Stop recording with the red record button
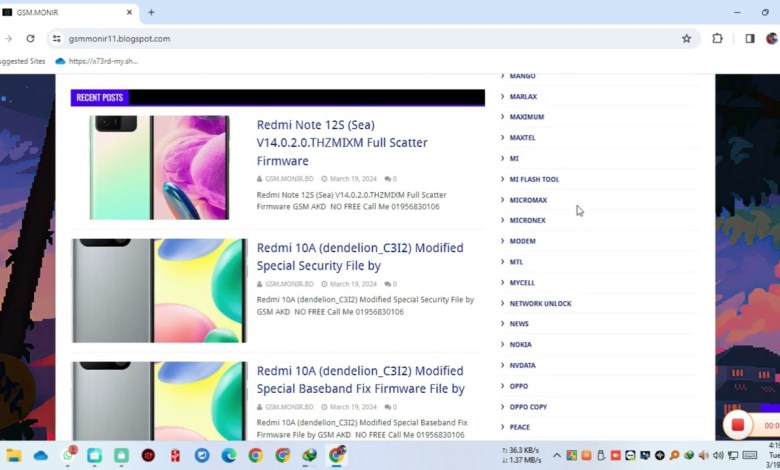The width and height of the screenshot is (780, 470). (x=738, y=425)
